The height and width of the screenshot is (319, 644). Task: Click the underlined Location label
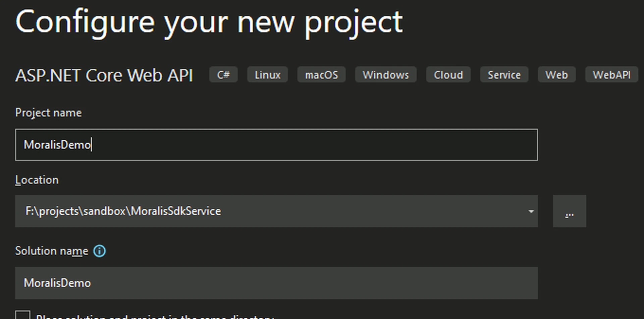pyautogui.click(x=37, y=180)
